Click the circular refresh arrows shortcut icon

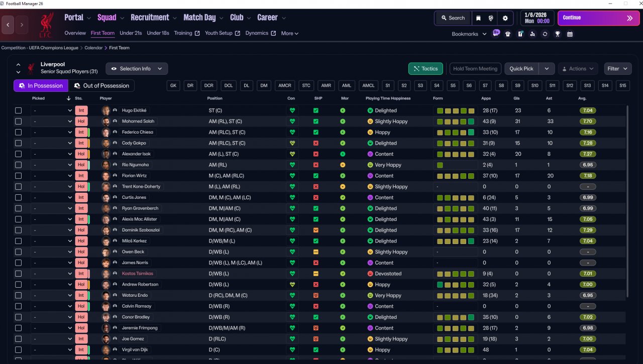click(x=545, y=34)
